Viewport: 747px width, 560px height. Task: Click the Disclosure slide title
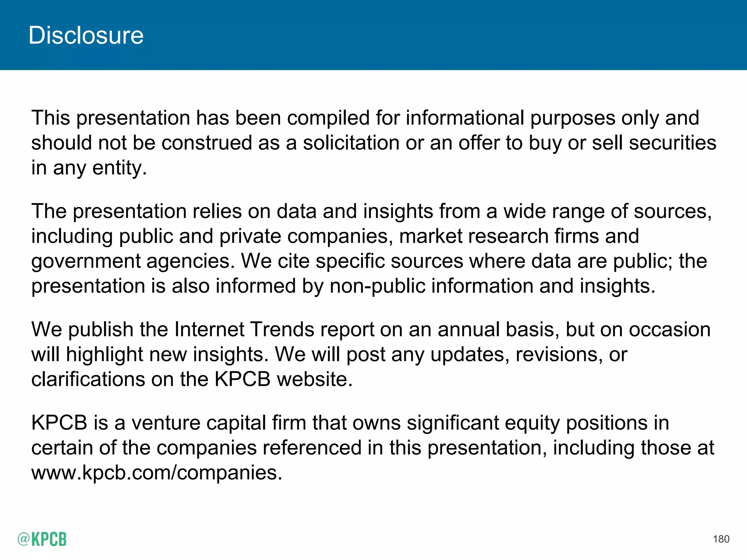(x=86, y=35)
